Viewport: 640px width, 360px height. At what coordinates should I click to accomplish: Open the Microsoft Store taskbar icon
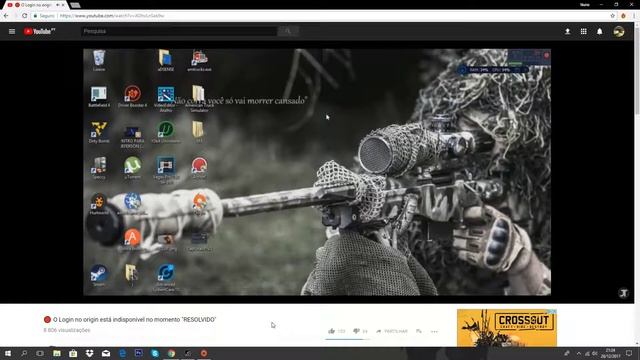pyautogui.click(x=73, y=353)
